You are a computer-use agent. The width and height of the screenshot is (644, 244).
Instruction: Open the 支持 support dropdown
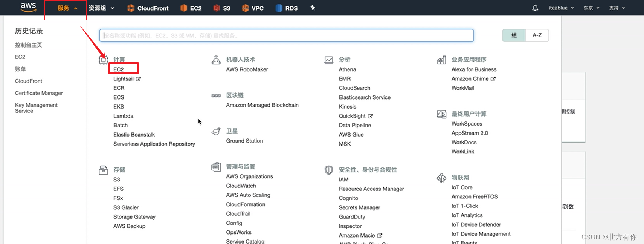[x=617, y=8]
